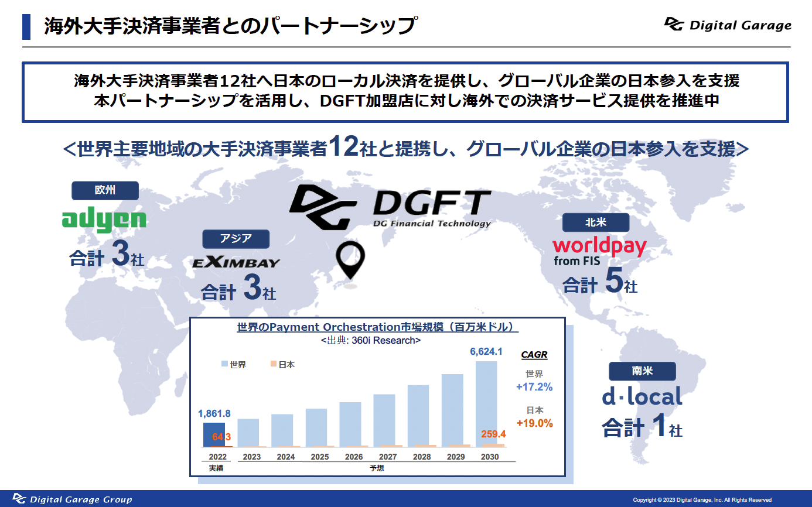The height and width of the screenshot is (507, 812).
Task: Click the +19.0% Japan CAGR value
Action: coord(534,423)
